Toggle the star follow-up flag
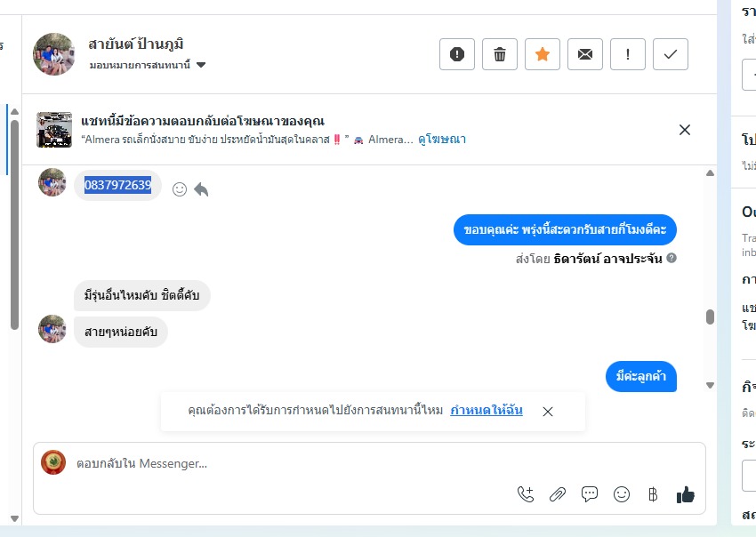This screenshot has width=756, height=537. click(543, 54)
